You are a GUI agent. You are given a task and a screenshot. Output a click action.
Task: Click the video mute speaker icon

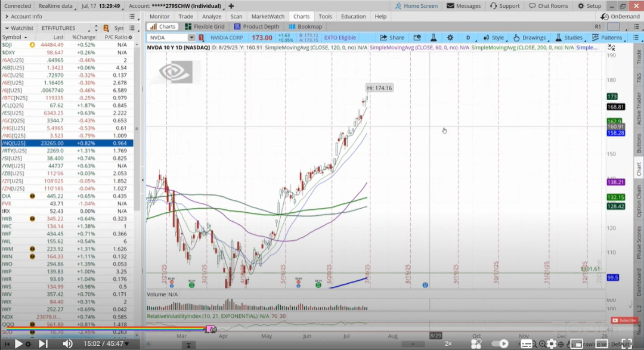click(67, 344)
